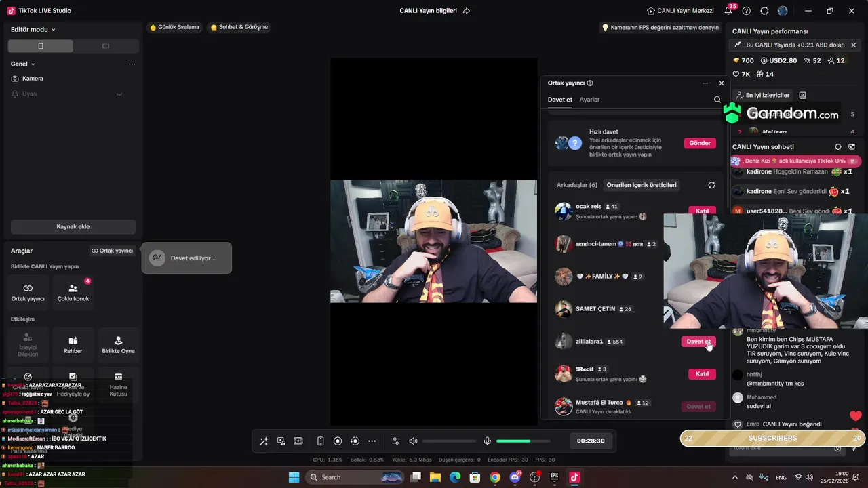Click the Kameranın FPS tip

pos(660,28)
